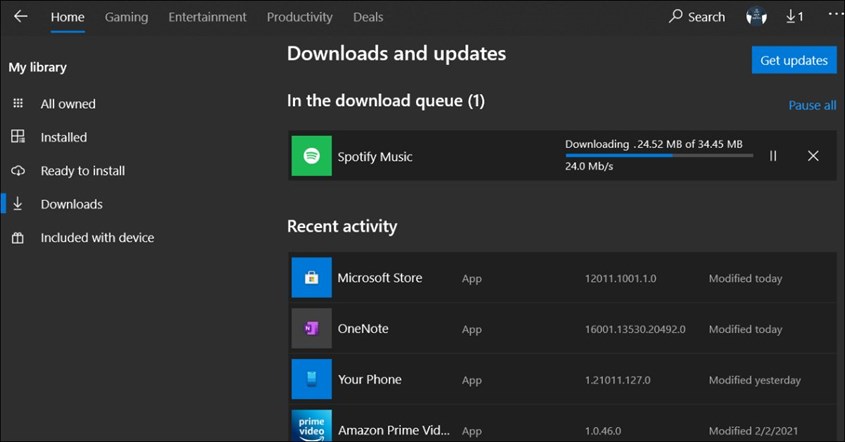
Task: Click the Pause all link
Action: click(x=812, y=105)
